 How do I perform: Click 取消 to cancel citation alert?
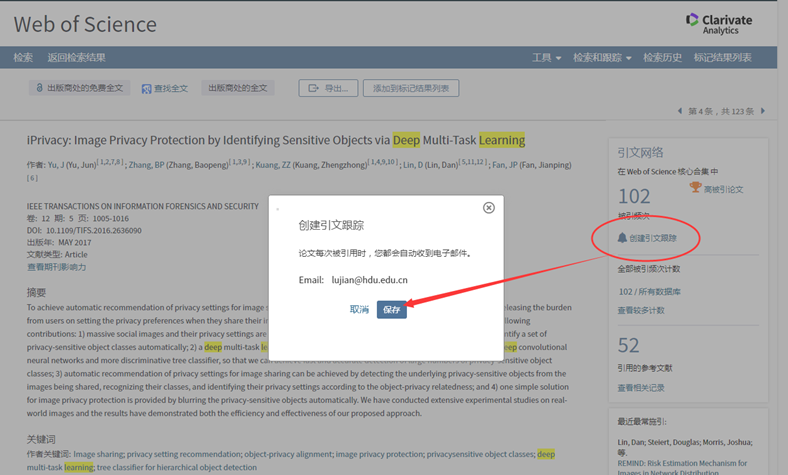point(359,310)
